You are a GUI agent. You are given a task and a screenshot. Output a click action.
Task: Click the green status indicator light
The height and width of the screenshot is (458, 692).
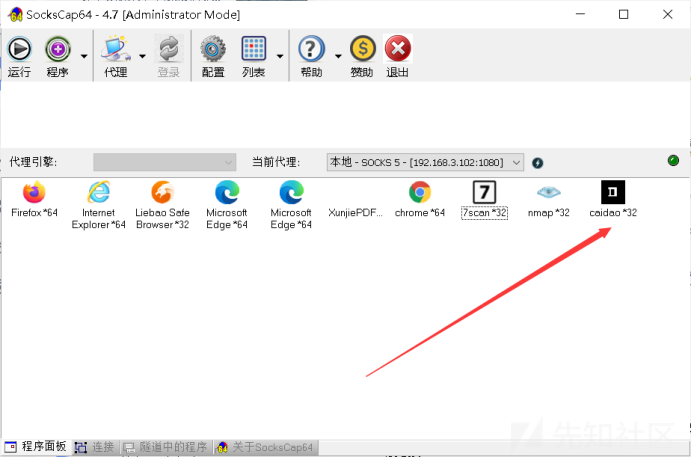673,161
